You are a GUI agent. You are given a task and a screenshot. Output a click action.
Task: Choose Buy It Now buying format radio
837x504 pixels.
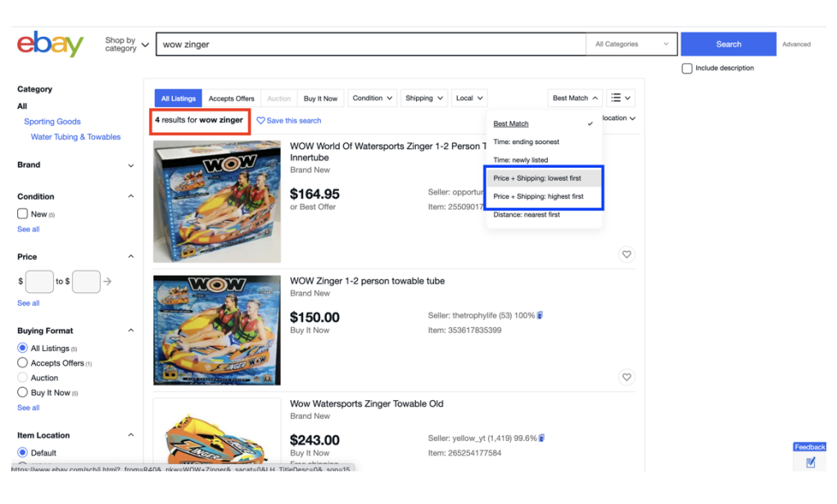23,393
